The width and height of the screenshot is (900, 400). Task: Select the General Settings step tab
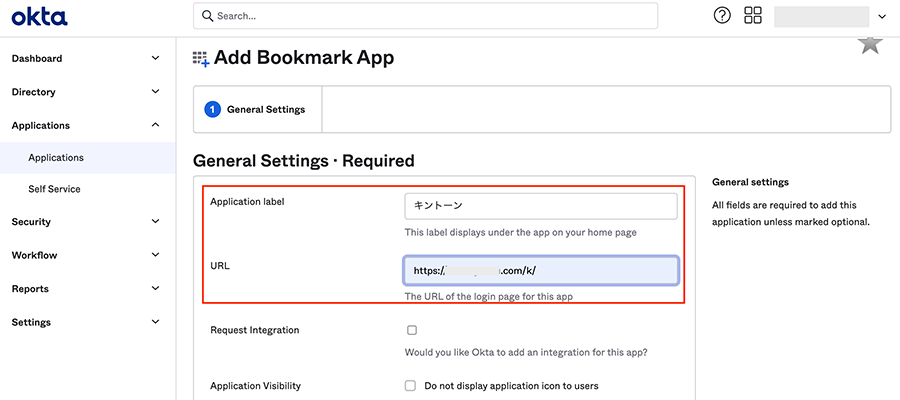pyautogui.click(x=257, y=110)
